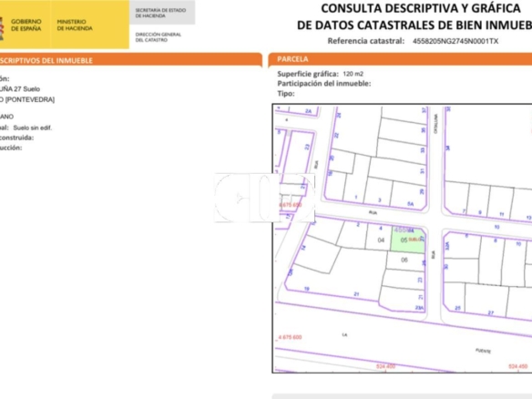Click the 'LA' street label on map
Screen dimensions: 532x399
[344, 335]
